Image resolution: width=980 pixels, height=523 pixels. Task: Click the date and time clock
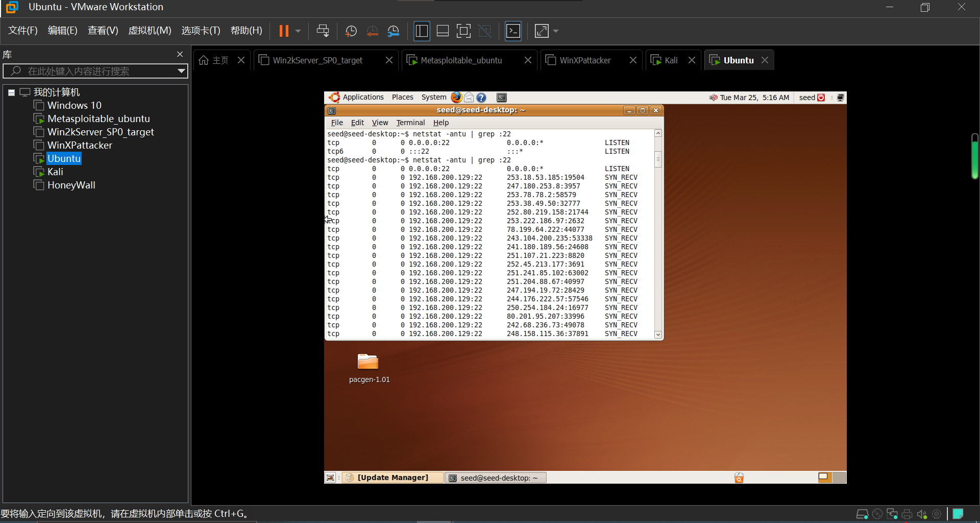pyautogui.click(x=754, y=98)
